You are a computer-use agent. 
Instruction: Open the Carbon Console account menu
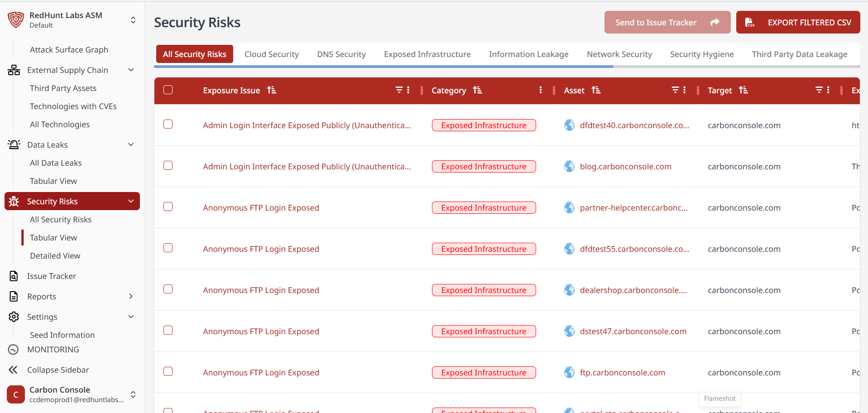133,394
